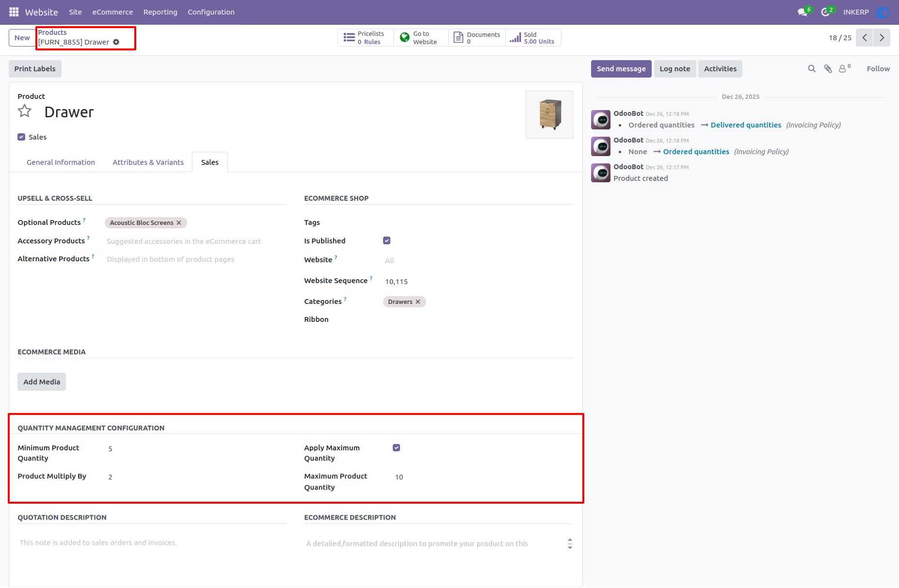The height and width of the screenshot is (588, 899).
Task: Open the conversations chat icon
Action: coord(803,12)
